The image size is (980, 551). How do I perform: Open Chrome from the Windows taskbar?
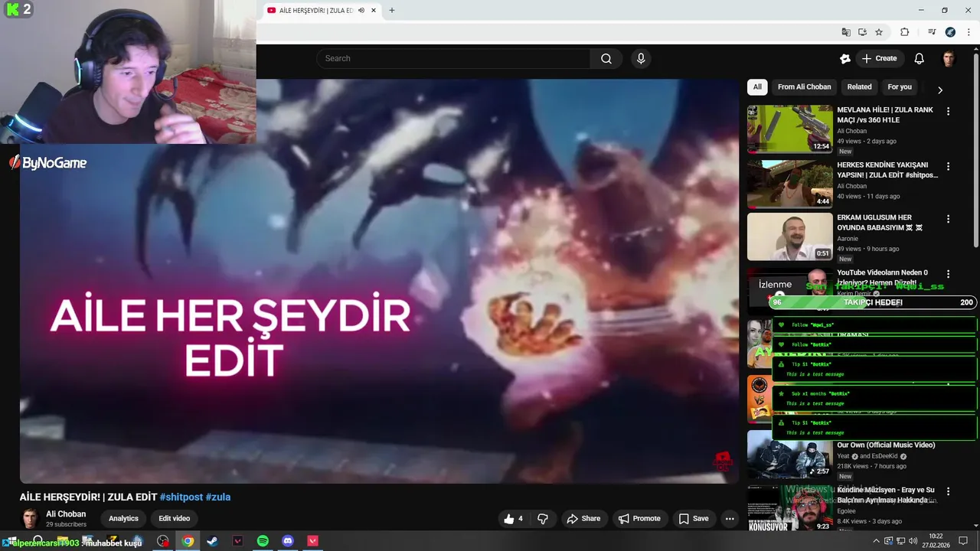click(188, 541)
